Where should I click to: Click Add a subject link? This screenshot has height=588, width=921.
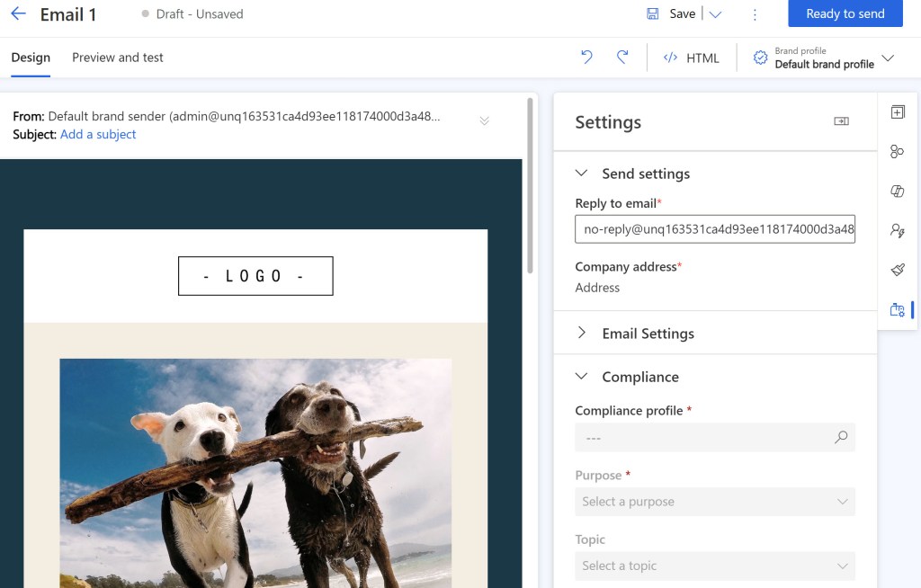pyautogui.click(x=98, y=134)
